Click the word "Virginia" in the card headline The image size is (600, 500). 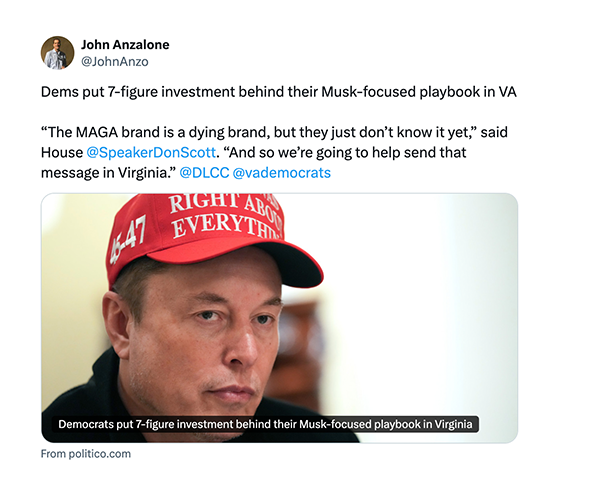(453, 424)
